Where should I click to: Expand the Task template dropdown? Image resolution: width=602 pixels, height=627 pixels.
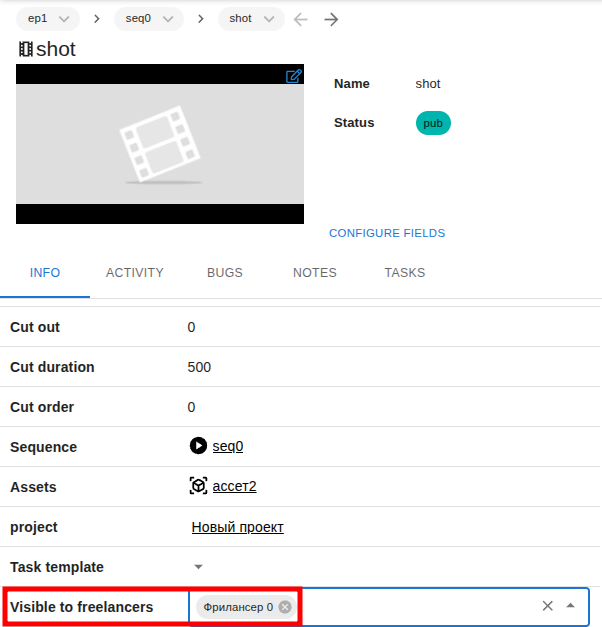coord(198,567)
